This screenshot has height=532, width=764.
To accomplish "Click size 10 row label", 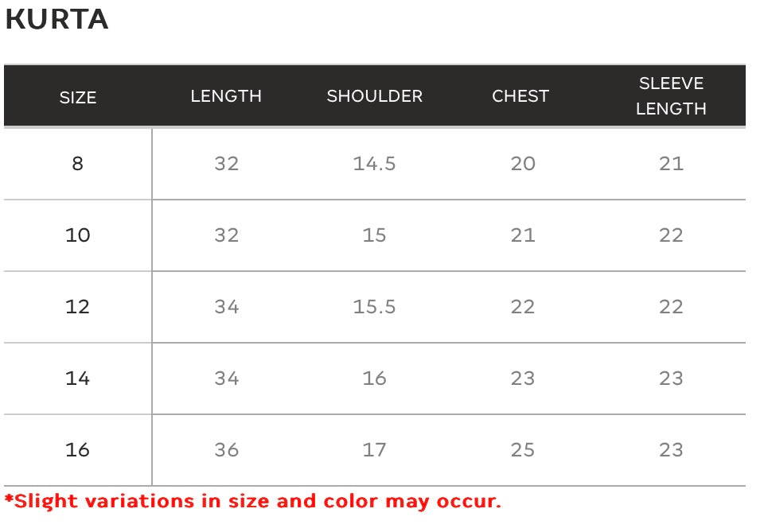I will 77,235.
